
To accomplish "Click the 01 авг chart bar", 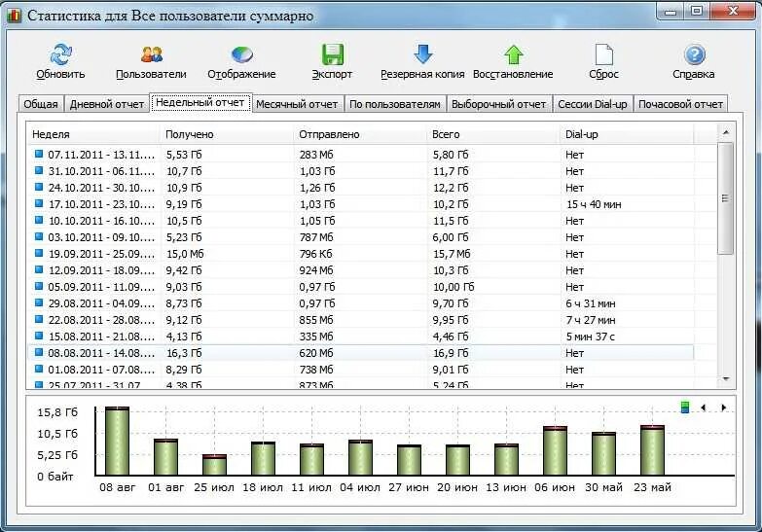I will [x=165, y=457].
